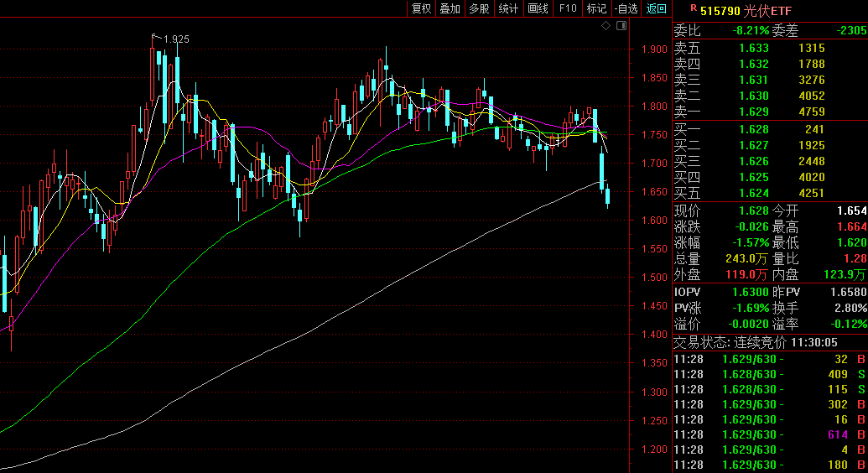
Task: Select 卖三 price 1.631 row
Action: 770,81
